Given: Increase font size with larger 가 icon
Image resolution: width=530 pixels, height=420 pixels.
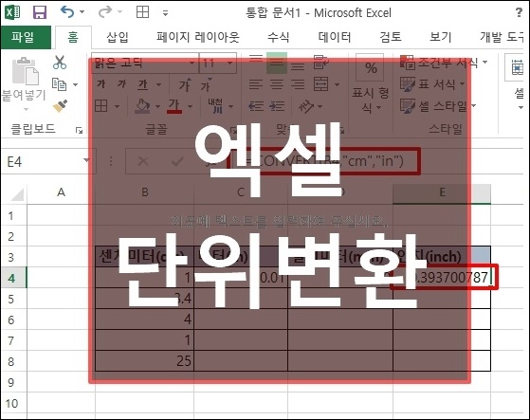Looking at the screenshot, I should click(x=185, y=84).
